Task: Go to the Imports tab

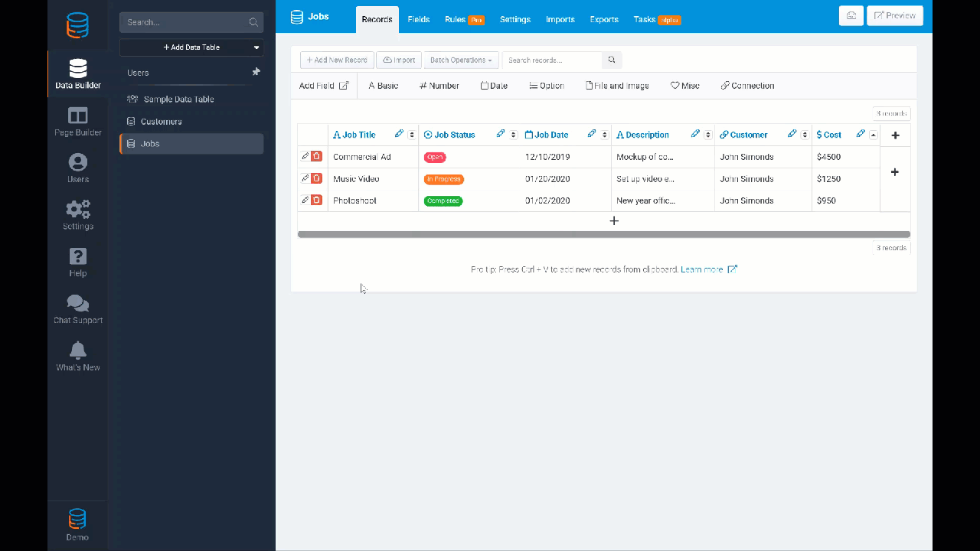Action: point(560,19)
